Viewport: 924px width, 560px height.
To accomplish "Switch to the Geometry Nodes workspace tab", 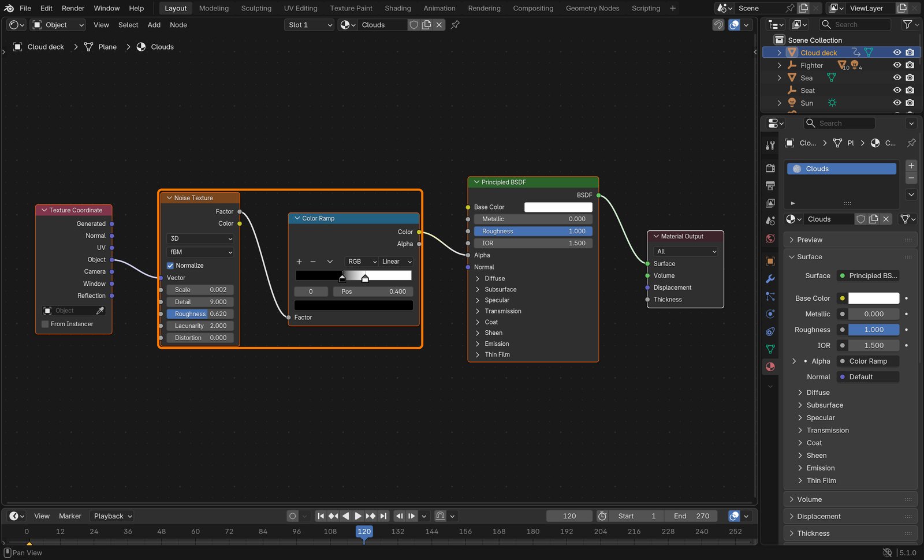I will (x=593, y=8).
